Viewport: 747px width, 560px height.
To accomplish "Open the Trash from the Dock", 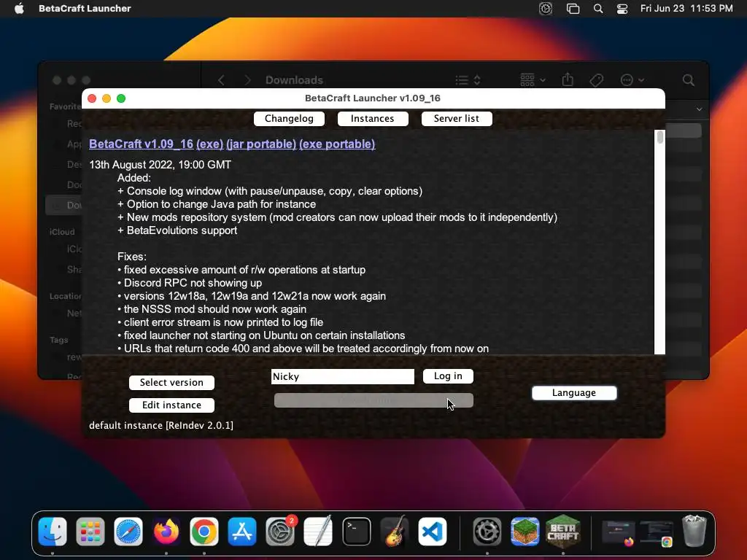I will (x=694, y=531).
